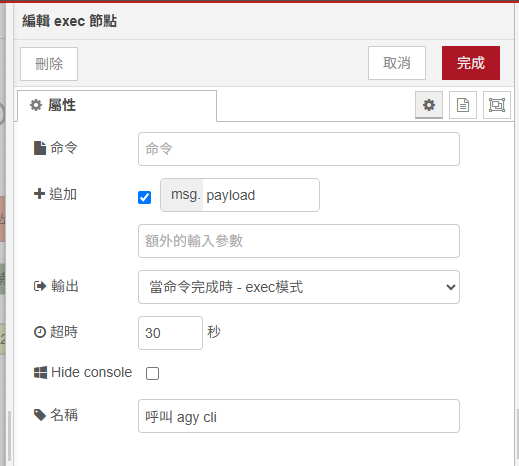Open the 輸出 exec模式 dropdown
Screen dimensions: 519x466
point(299,287)
